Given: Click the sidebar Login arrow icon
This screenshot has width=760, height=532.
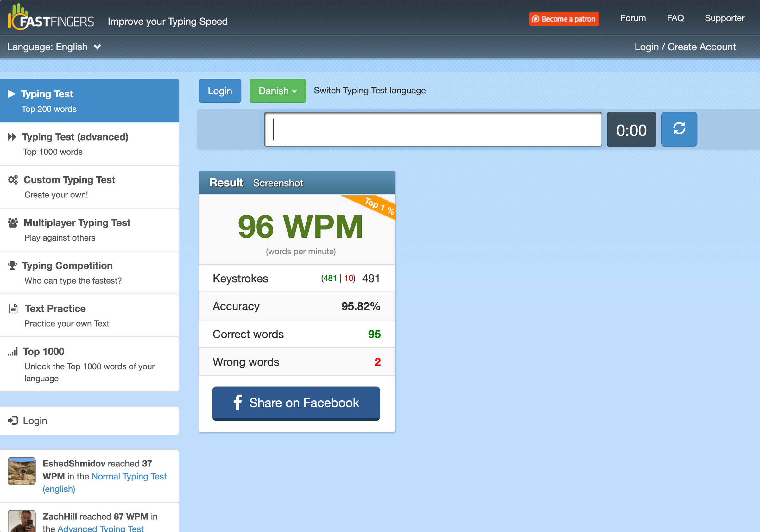Looking at the screenshot, I should (x=13, y=421).
